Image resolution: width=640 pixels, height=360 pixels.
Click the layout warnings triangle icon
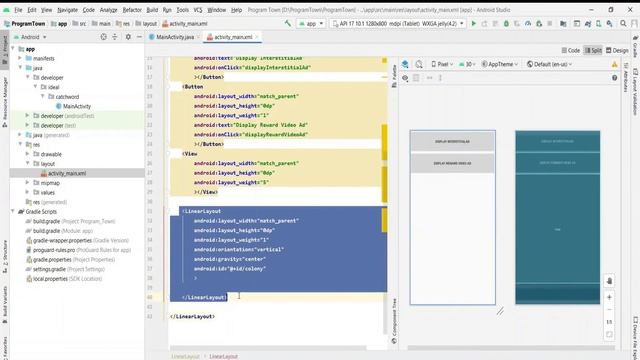[614, 64]
